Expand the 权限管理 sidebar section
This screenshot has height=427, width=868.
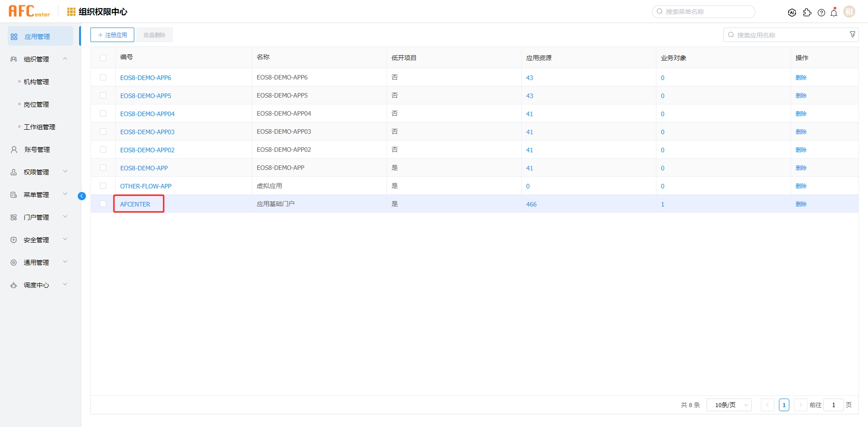coord(65,172)
